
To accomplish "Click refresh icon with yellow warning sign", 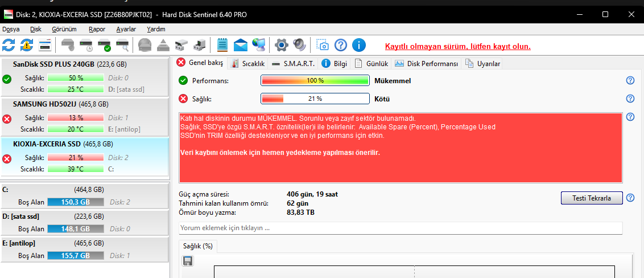I will click(x=27, y=45).
